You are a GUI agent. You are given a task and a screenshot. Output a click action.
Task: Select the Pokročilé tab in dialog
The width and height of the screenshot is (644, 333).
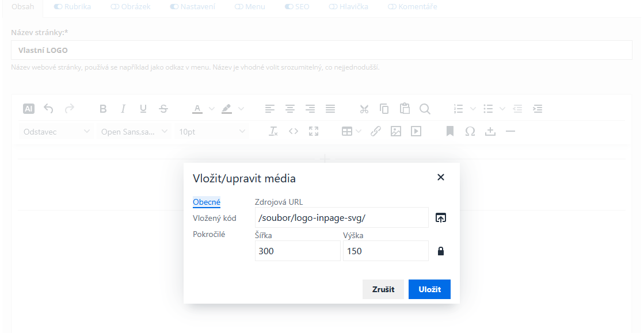(x=209, y=234)
